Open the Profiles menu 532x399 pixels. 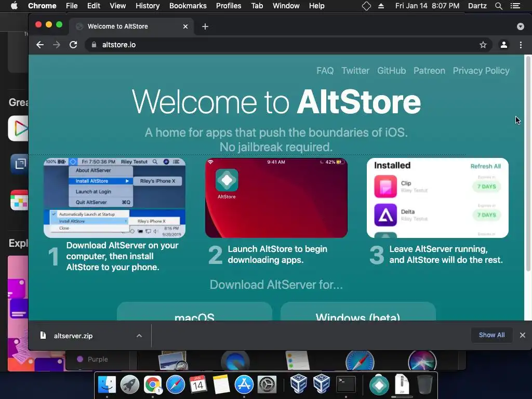pyautogui.click(x=229, y=6)
